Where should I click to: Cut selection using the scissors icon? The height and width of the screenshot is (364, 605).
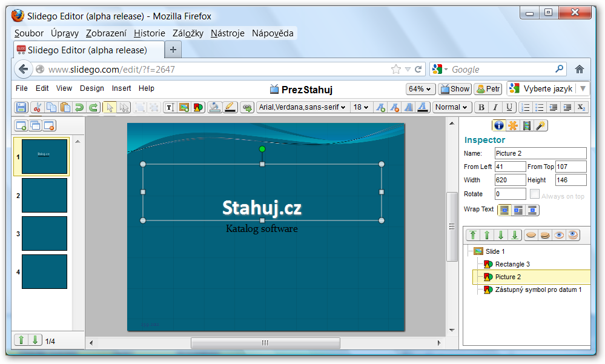coord(37,107)
